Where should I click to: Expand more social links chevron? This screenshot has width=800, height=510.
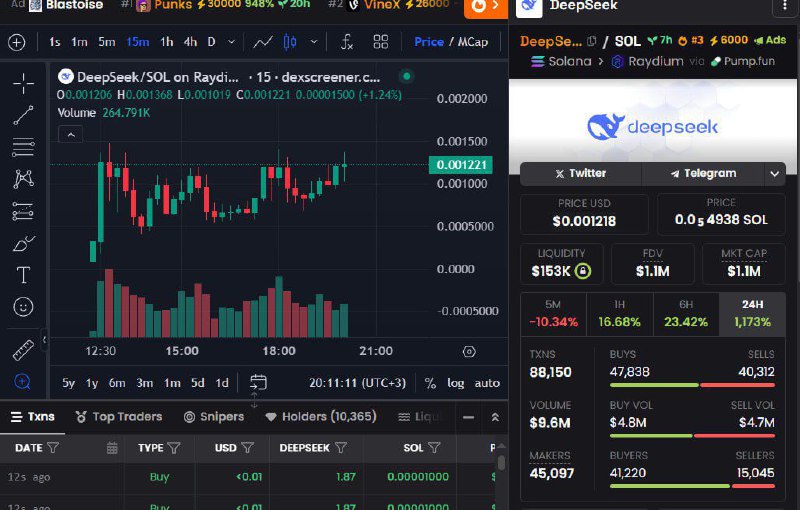(774, 174)
